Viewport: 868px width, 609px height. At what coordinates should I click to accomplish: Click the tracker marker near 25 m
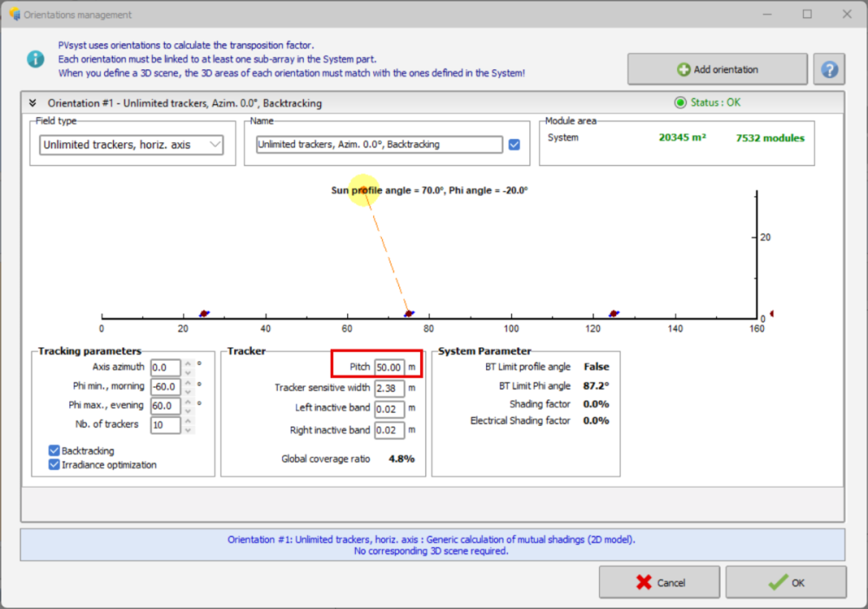click(x=205, y=313)
